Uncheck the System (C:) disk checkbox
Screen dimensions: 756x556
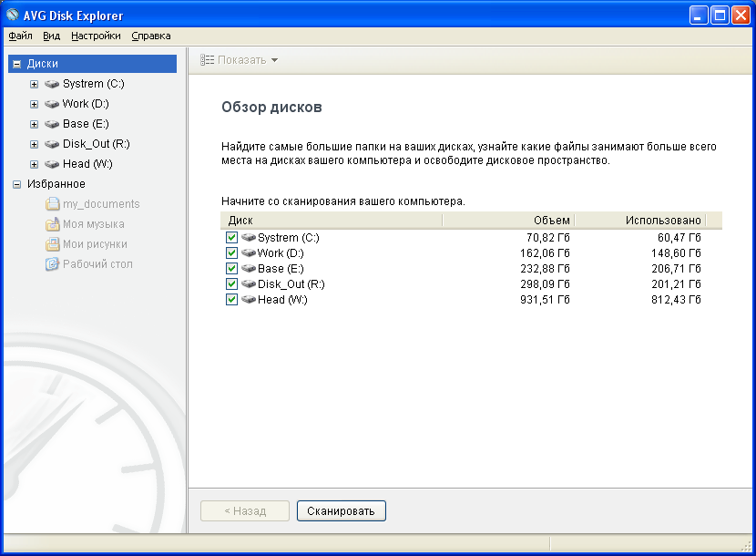click(232, 238)
